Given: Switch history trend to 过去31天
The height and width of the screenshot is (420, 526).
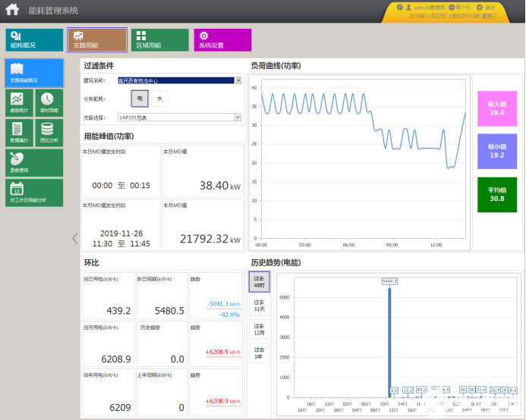Looking at the screenshot, I should (259, 306).
